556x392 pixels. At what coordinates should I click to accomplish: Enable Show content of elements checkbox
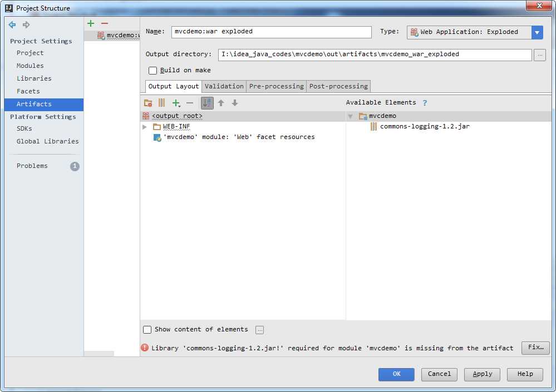[x=147, y=330]
